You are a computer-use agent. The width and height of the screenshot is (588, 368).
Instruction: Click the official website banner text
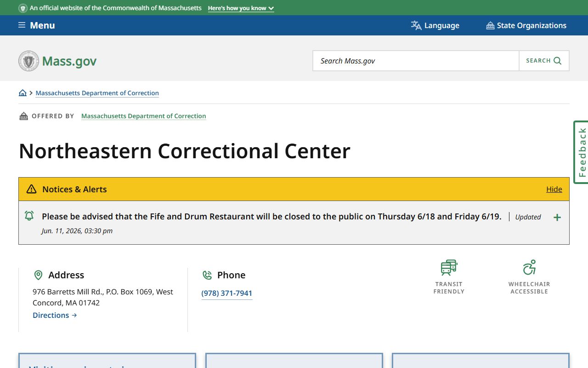tap(116, 8)
